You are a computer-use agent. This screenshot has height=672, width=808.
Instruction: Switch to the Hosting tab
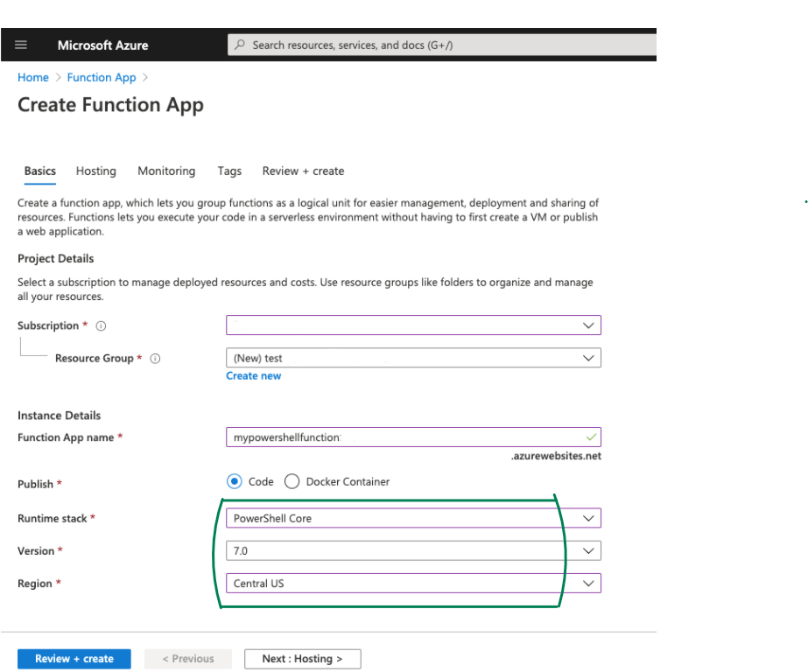95,171
